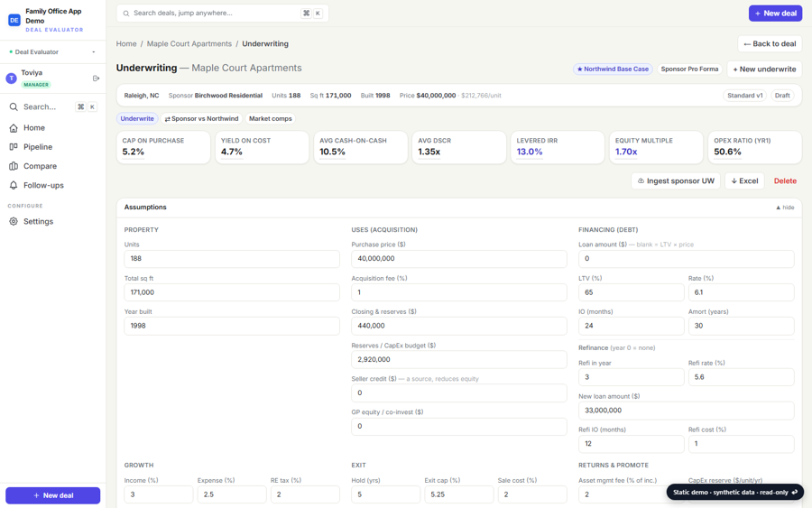
Task: Click Reserves / CapEx budget field
Action: click(459, 359)
